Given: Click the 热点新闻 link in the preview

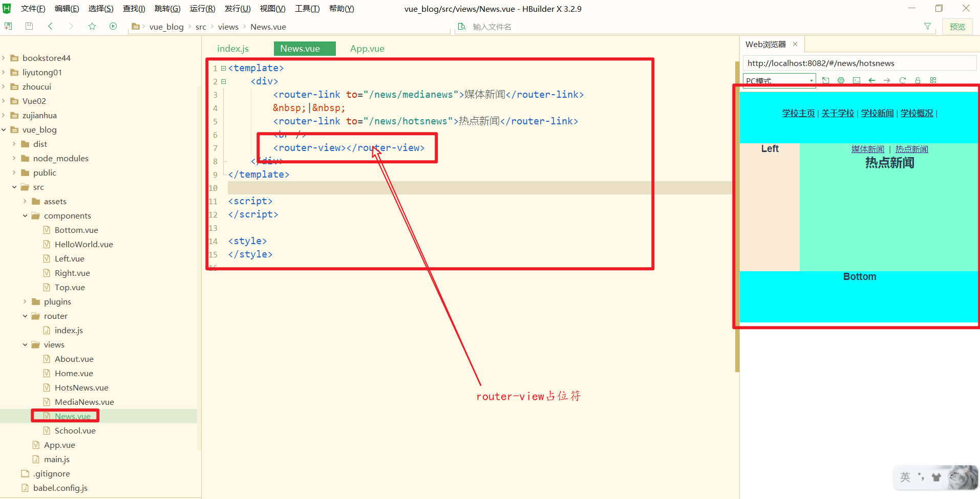Looking at the screenshot, I should click(911, 149).
